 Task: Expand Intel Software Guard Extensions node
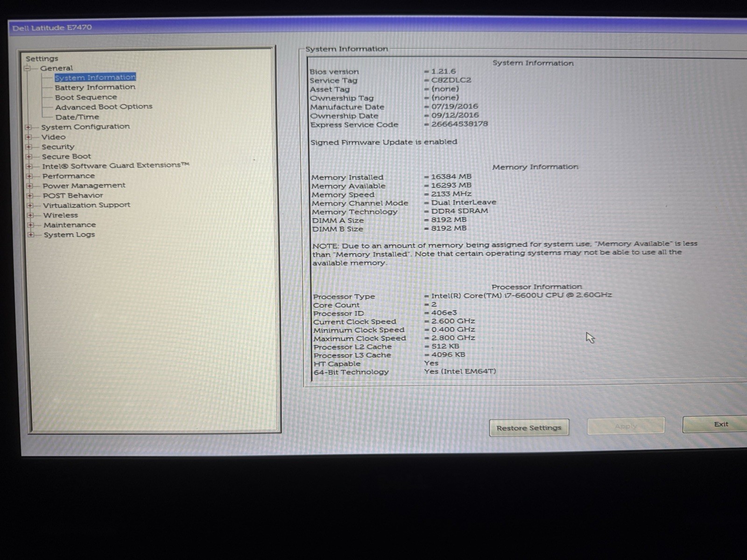29,166
